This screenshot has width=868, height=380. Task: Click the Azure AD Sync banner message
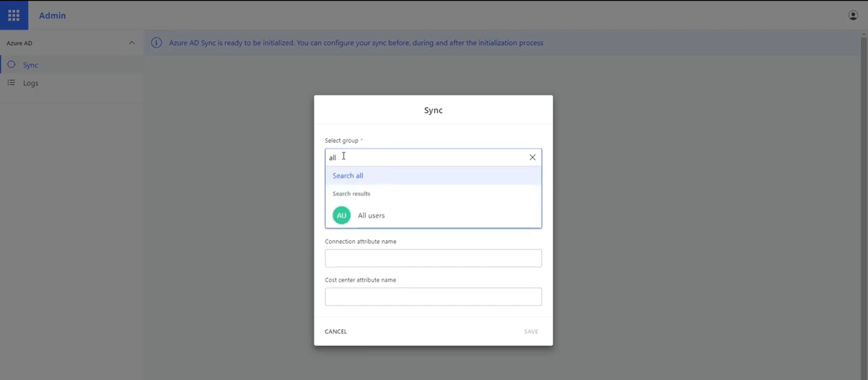pos(356,43)
